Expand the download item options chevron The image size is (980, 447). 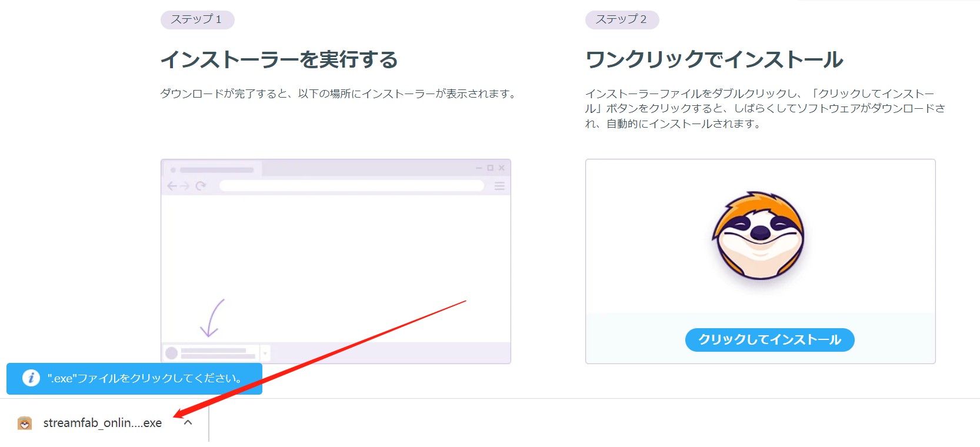point(188,422)
